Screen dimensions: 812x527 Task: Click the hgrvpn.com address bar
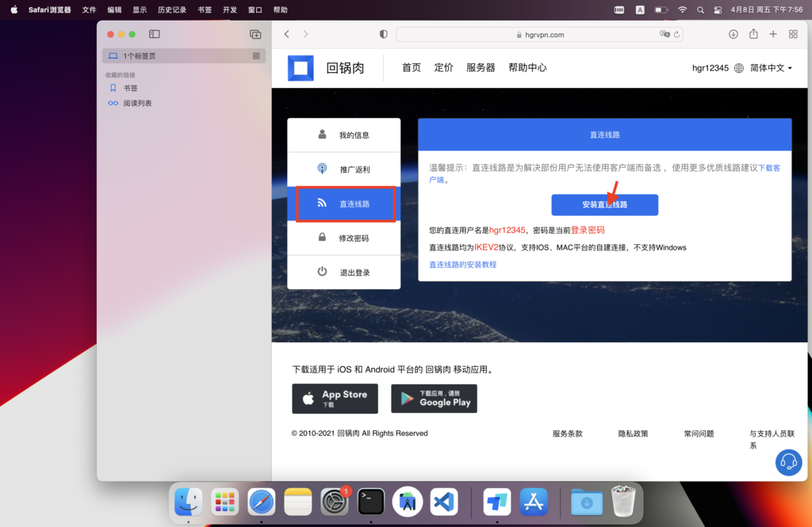pos(539,35)
